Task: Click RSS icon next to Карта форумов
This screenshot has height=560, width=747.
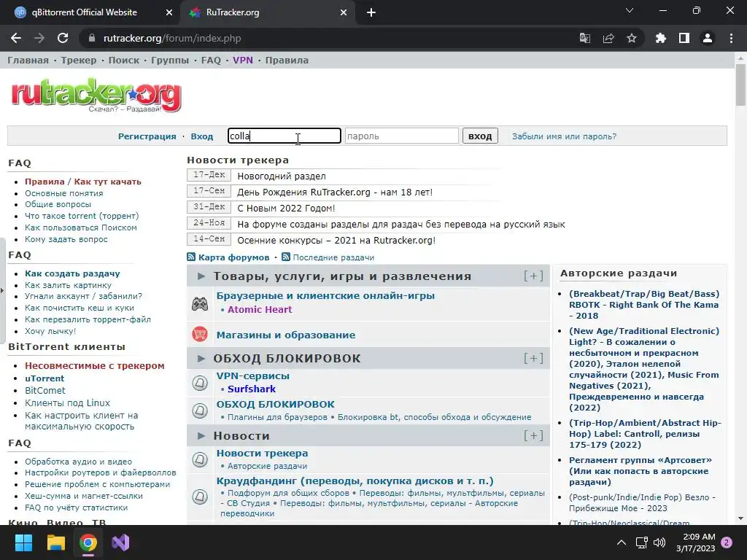Action: pos(191,257)
